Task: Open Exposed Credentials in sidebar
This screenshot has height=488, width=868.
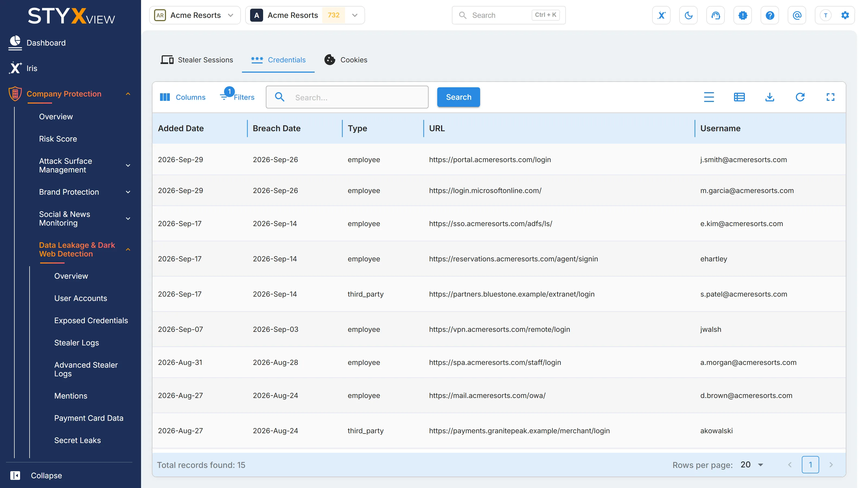Action: click(x=91, y=320)
